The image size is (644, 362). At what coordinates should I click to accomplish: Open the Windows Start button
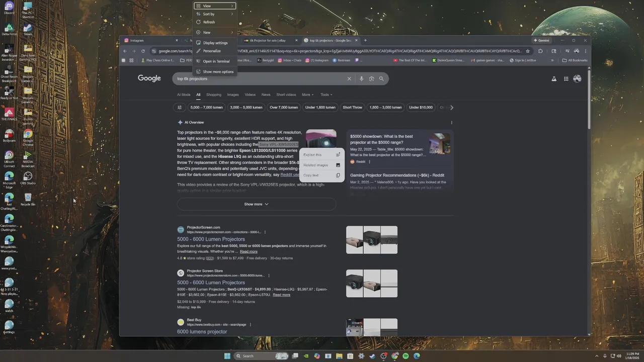[227, 356]
